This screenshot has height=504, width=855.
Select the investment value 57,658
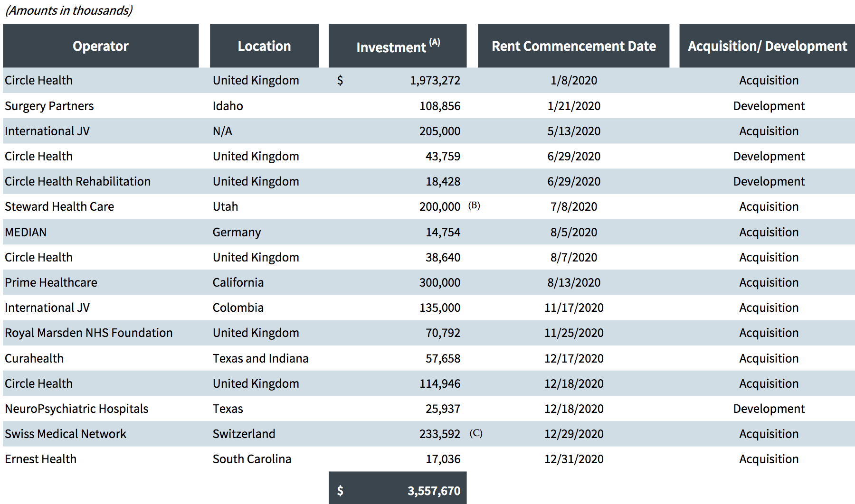click(x=443, y=358)
